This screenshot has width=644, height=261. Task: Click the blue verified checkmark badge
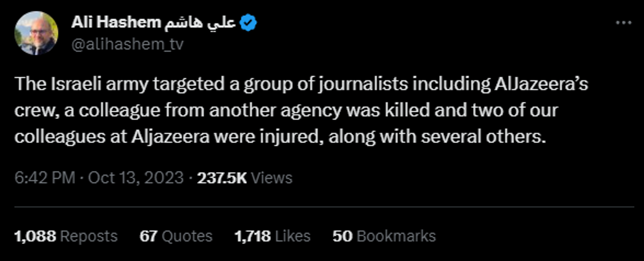pos(248,23)
